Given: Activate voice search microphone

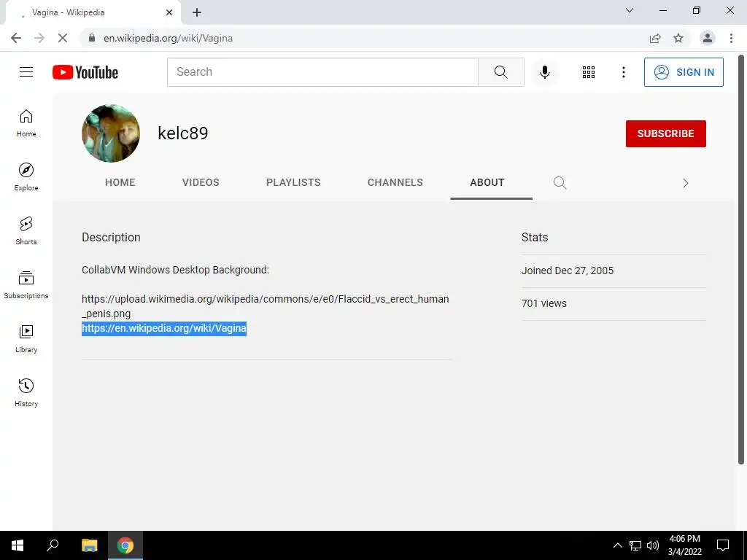Looking at the screenshot, I should [x=544, y=72].
